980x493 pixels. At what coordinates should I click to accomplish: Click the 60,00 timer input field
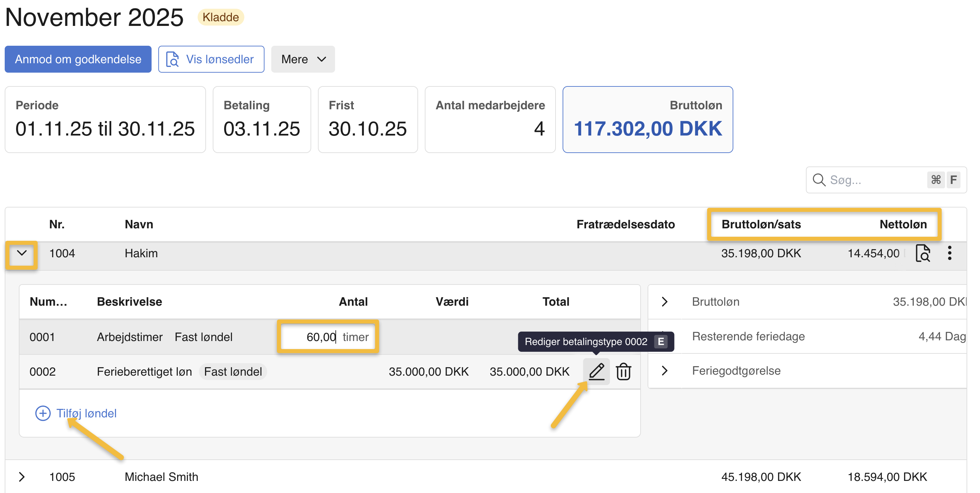tap(322, 337)
